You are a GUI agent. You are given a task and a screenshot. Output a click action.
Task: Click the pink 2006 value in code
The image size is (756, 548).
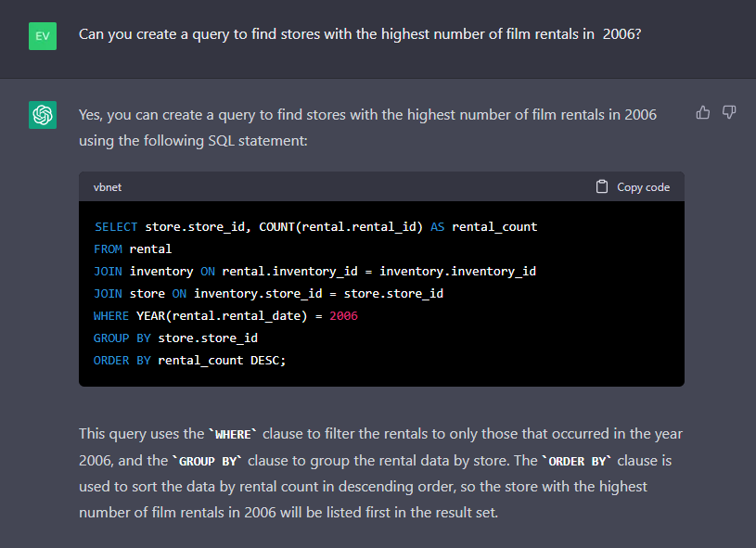click(344, 316)
